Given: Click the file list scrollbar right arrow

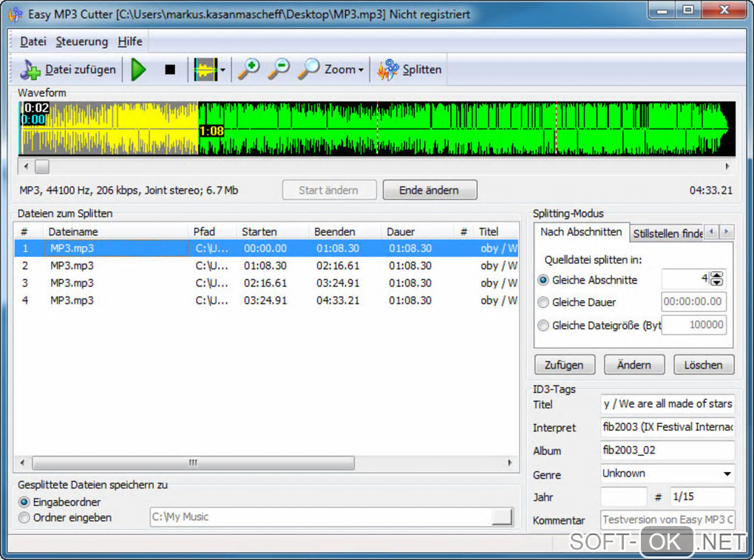Looking at the screenshot, I should click(510, 463).
